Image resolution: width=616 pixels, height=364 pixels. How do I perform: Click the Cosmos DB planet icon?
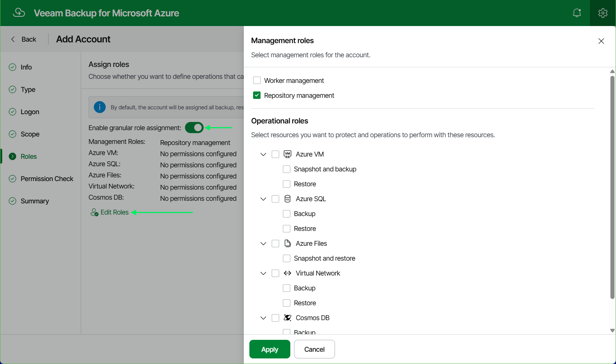tap(287, 318)
